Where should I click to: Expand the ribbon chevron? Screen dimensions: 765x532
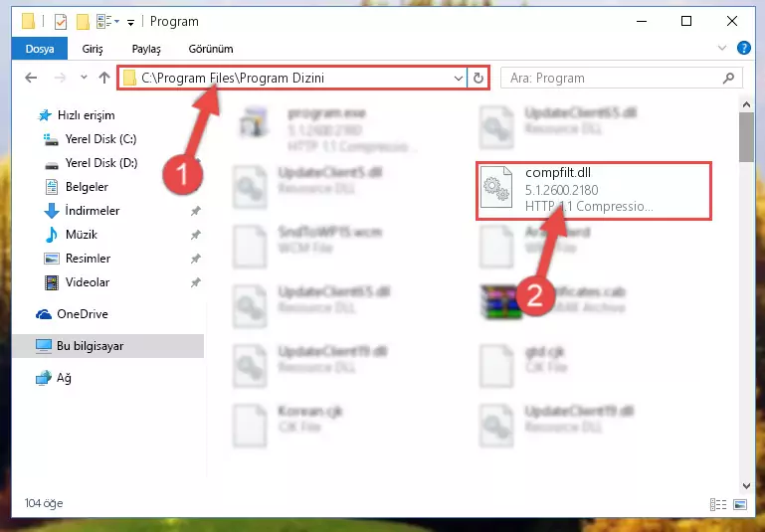[x=721, y=48]
